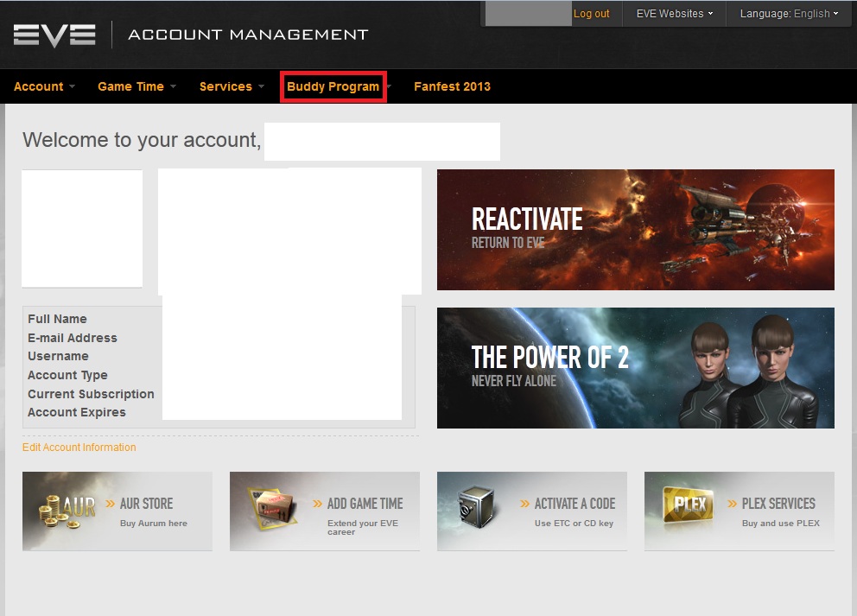Image resolution: width=857 pixels, height=616 pixels.
Task: Click the arrows beside PLEX SERVICES
Action: pos(733,504)
